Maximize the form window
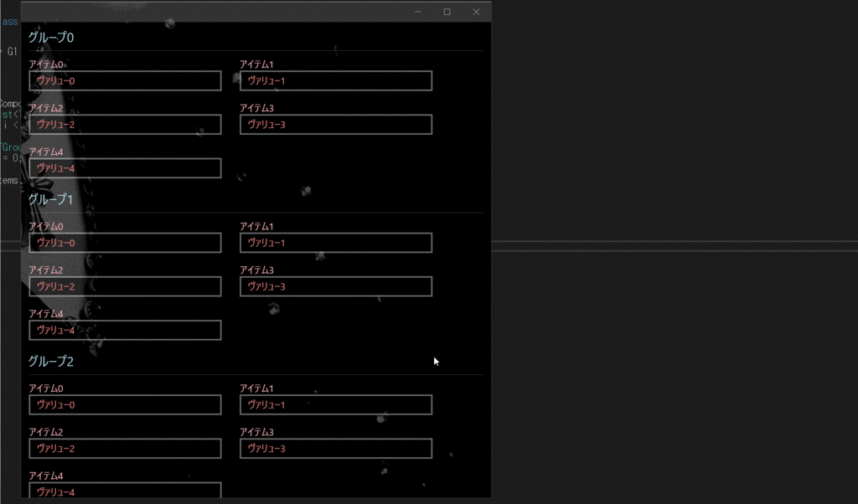 pos(447,12)
